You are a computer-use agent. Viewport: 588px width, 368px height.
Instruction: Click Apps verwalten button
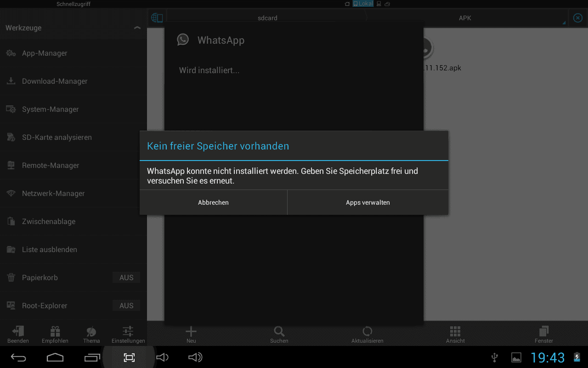[x=368, y=202]
